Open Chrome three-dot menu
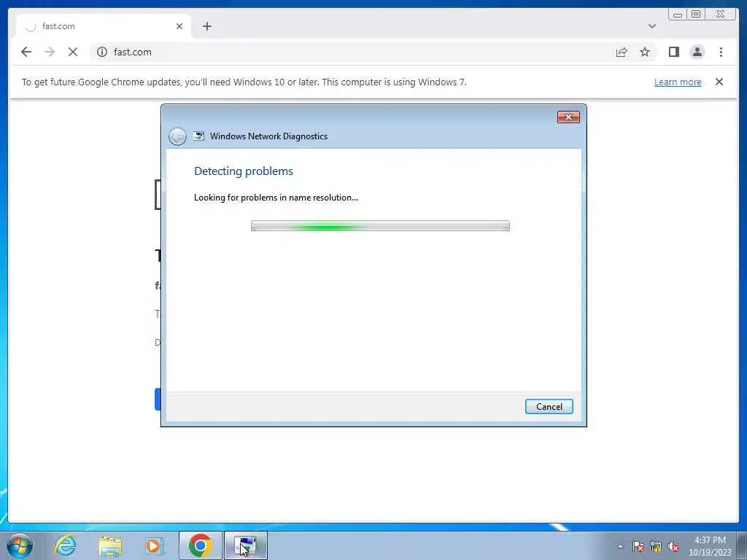Image resolution: width=747 pixels, height=560 pixels. coord(721,52)
